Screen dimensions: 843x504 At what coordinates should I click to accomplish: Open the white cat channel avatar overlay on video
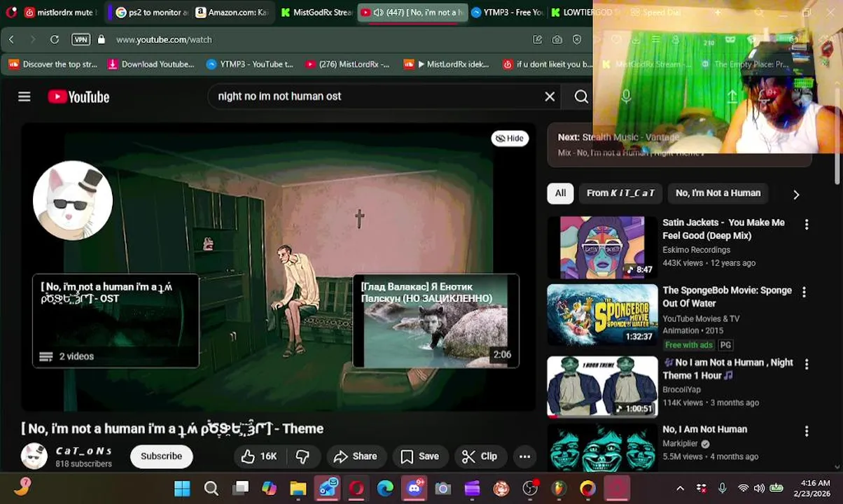[73, 201]
